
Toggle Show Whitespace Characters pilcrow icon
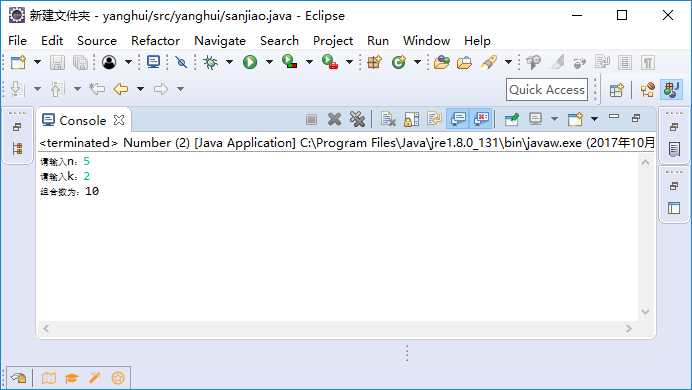(647, 62)
